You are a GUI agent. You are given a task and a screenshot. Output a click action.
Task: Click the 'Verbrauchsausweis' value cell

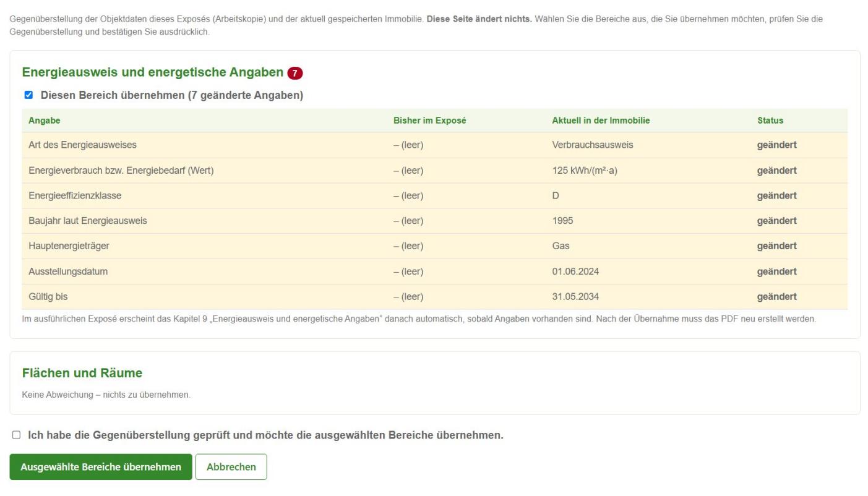pyautogui.click(x=593, y=145)
